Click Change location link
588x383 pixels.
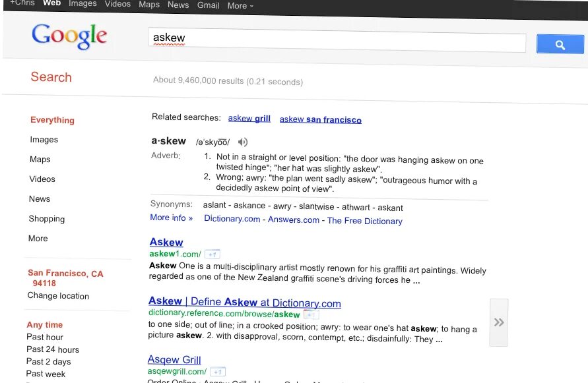58,296
